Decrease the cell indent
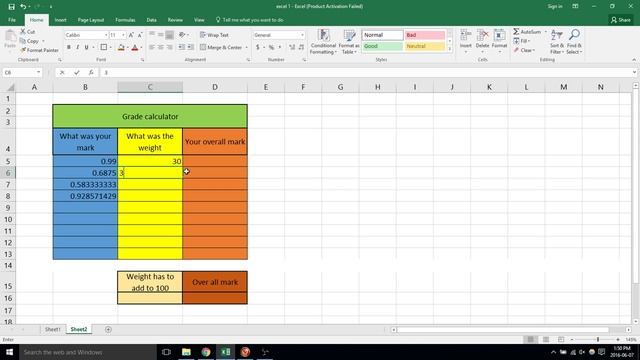Image resolution: width=640 pixels, height=360 pixels. [182, 47]
